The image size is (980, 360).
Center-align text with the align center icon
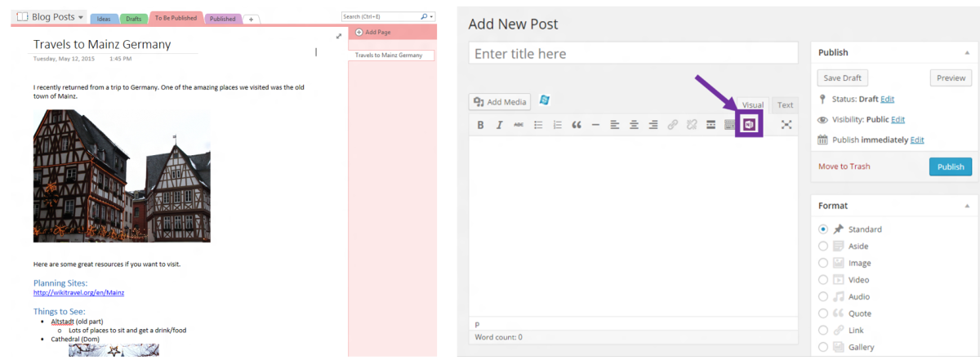point(634,125)
